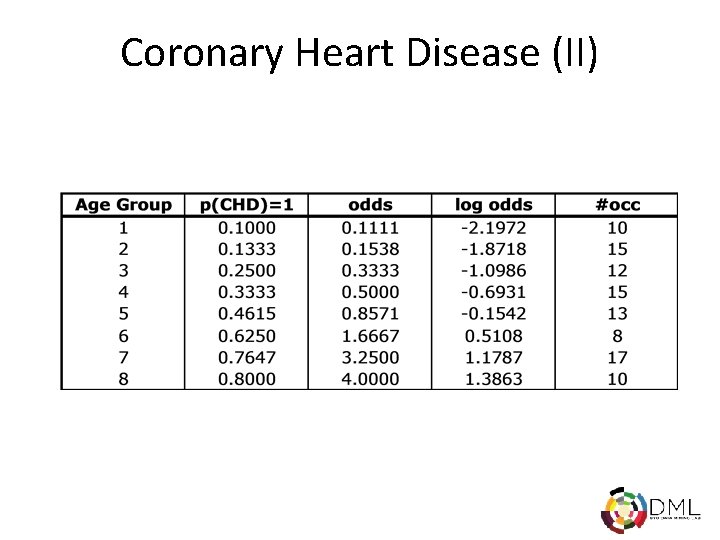The image size is (720, 540).
Task: Click the log odds column header
Action: [x=494, y=205]
